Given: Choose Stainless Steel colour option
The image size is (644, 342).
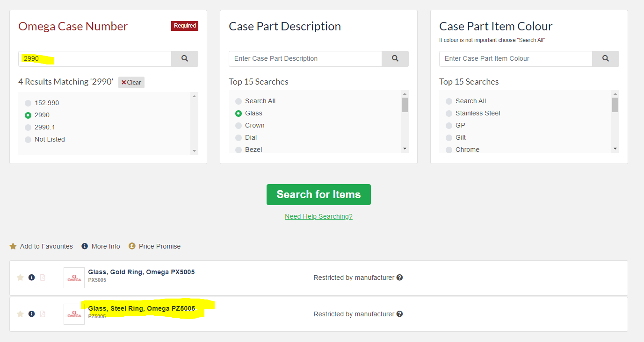Looking at the screenshot, I should pyautogui.click(x=449, y=114).
